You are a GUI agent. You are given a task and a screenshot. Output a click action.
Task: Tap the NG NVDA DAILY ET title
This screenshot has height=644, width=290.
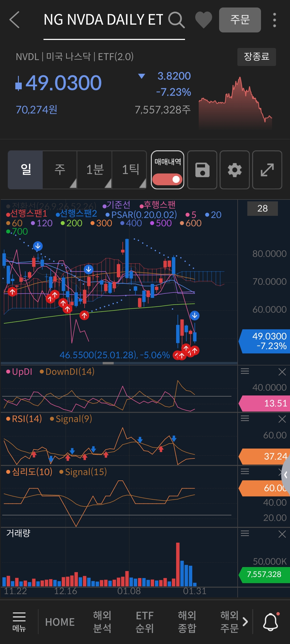[103, 20]
